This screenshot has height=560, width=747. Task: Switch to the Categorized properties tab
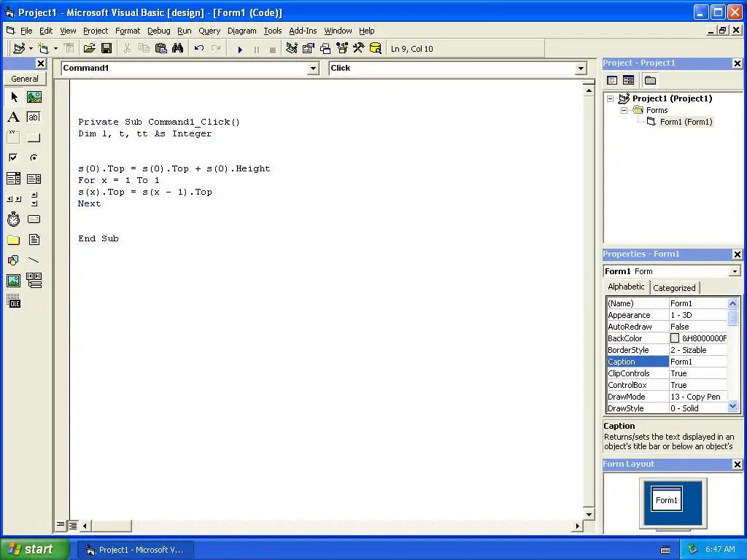(x=674, y=288)
